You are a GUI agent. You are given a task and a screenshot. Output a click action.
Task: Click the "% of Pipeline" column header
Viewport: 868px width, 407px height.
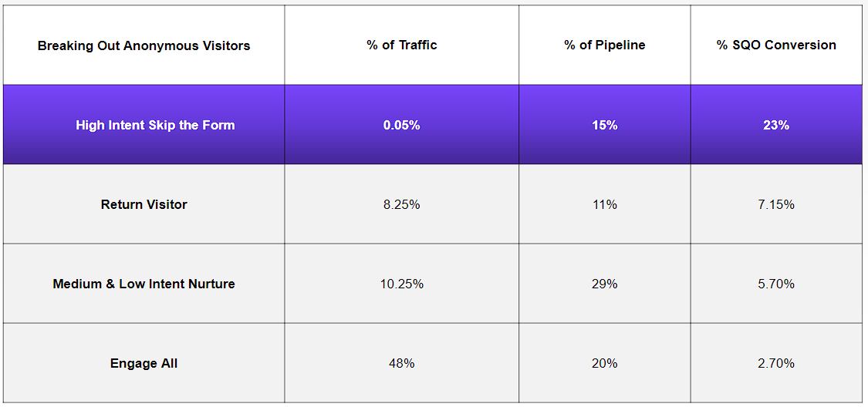point(604,45)
